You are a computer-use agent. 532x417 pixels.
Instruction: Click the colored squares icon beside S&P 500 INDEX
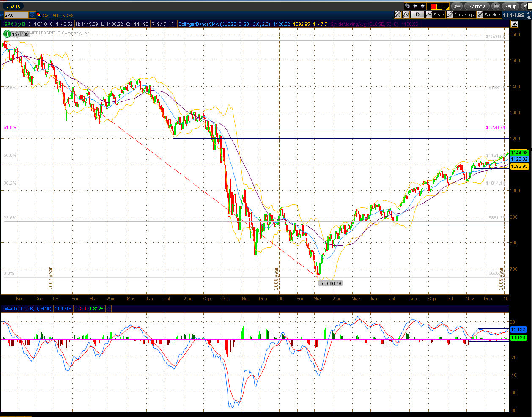click(38, 15)
